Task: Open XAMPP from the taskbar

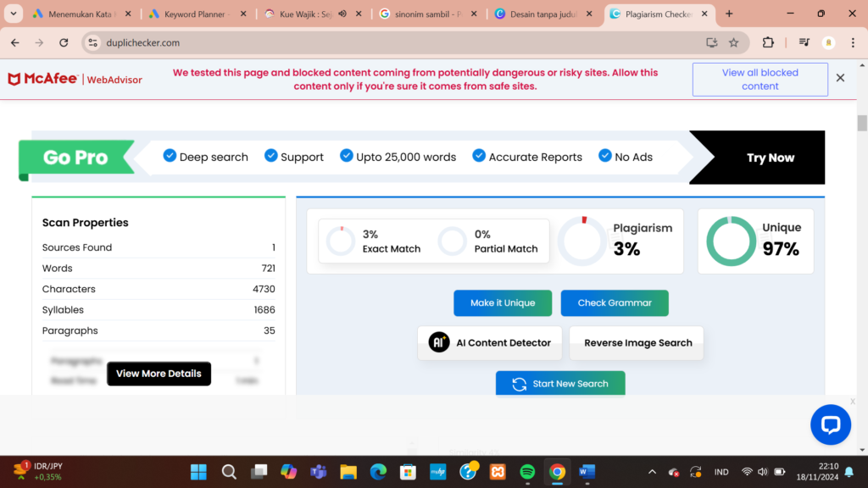Action: pos(498,472)
